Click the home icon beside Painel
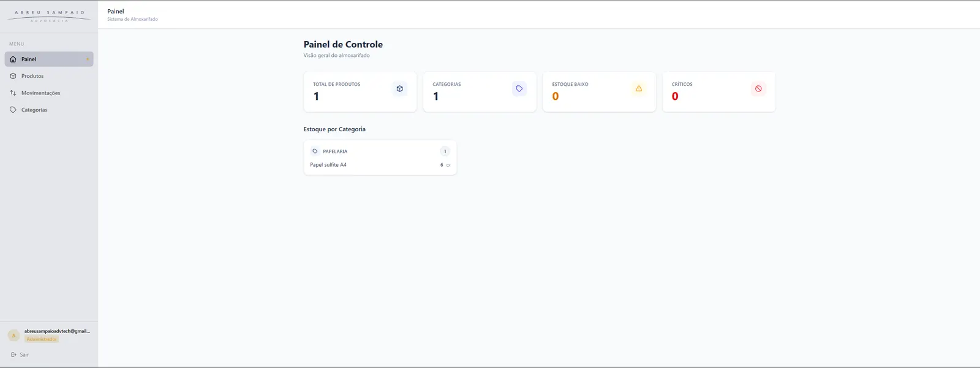This screenshot has height=368, width=980. (x=13, y=59)
